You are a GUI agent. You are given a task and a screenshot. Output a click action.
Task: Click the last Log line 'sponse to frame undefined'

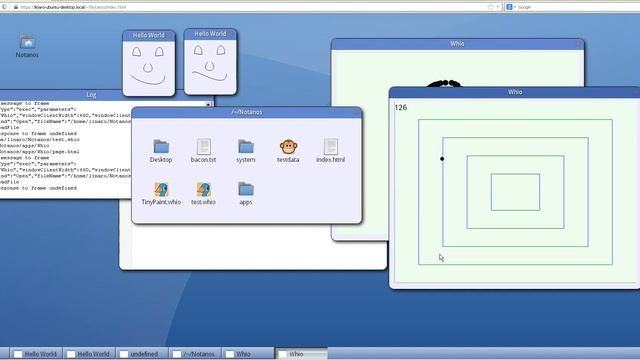38,188
